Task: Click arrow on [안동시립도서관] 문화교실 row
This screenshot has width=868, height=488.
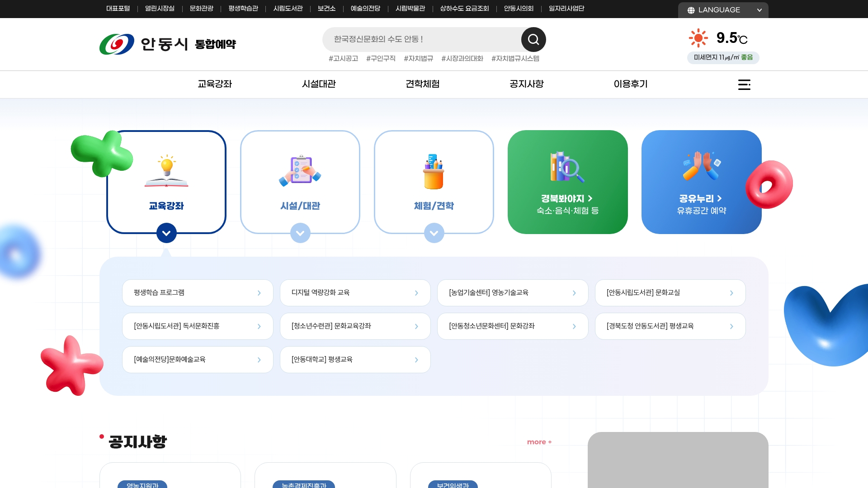Action: coord(731,293)
